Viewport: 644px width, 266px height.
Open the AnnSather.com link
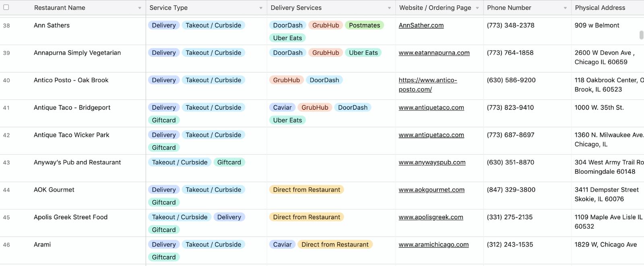(x=421, y=25)
